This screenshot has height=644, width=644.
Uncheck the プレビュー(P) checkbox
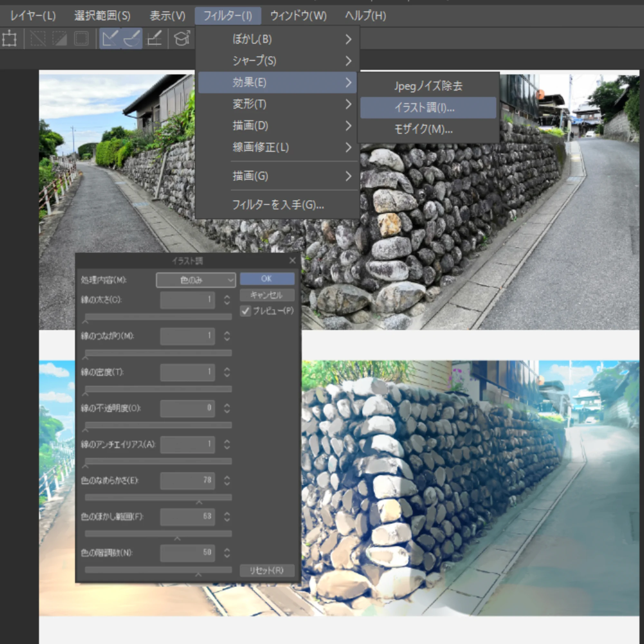coord(246,311)
